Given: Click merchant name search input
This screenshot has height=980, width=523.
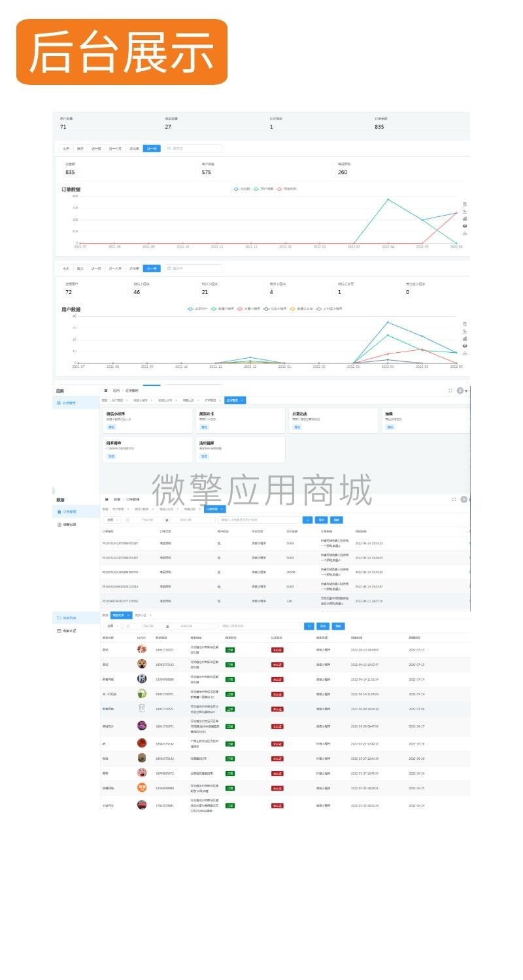Looking at the screenshot, I should [x=260, y=626].
